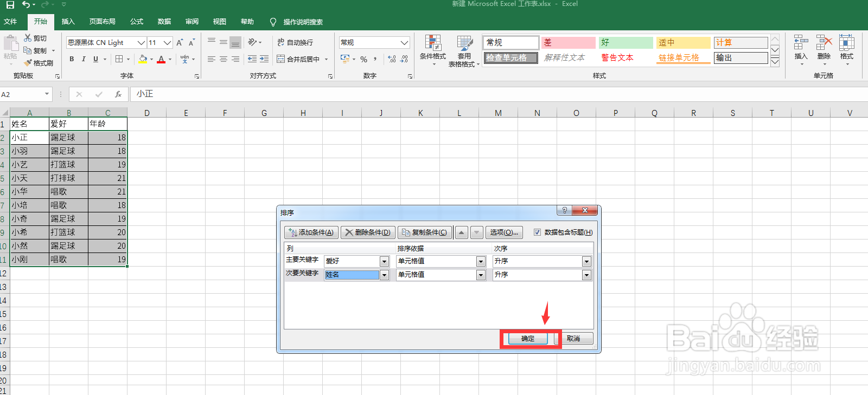Open secondary key sort-on 单元格值 dropdown
Image resolution: width=868 pixels, height=395 pixels.
click(481, 275)
